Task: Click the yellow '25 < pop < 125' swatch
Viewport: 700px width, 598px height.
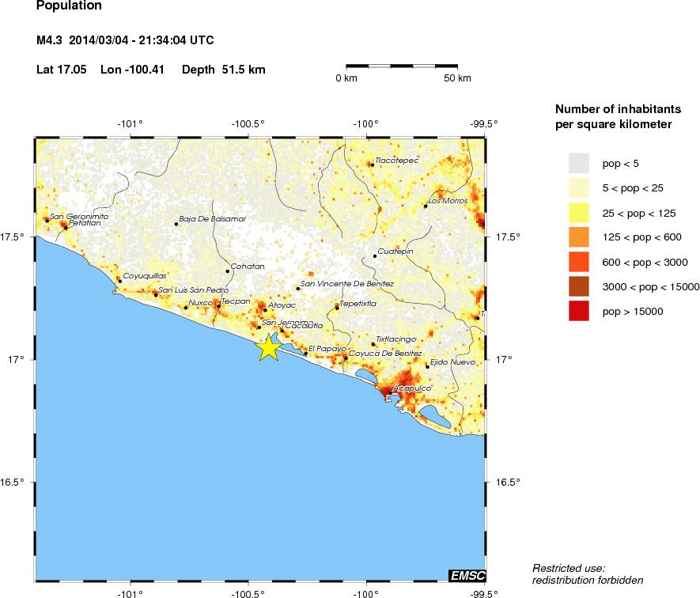Action: tap(580, 212)
